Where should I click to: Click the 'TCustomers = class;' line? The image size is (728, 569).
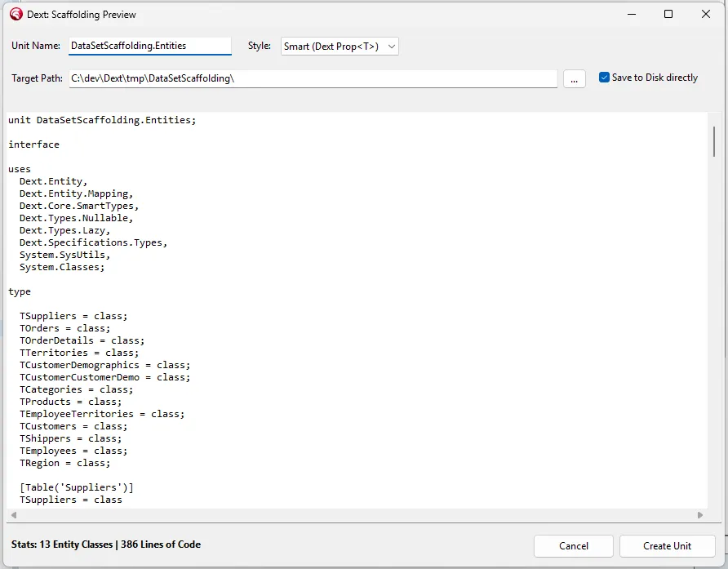coord(73,426)
